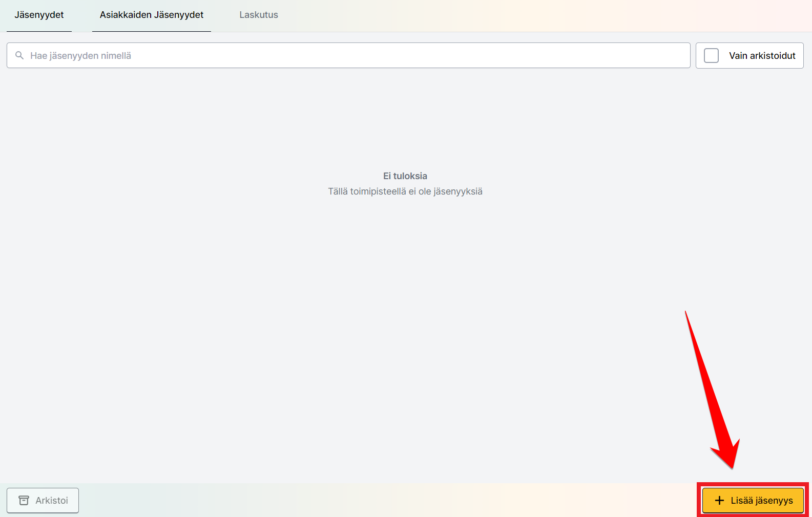Open the Jäsenyydet tab
Screen dimensions: 812x517
[39, 15]
